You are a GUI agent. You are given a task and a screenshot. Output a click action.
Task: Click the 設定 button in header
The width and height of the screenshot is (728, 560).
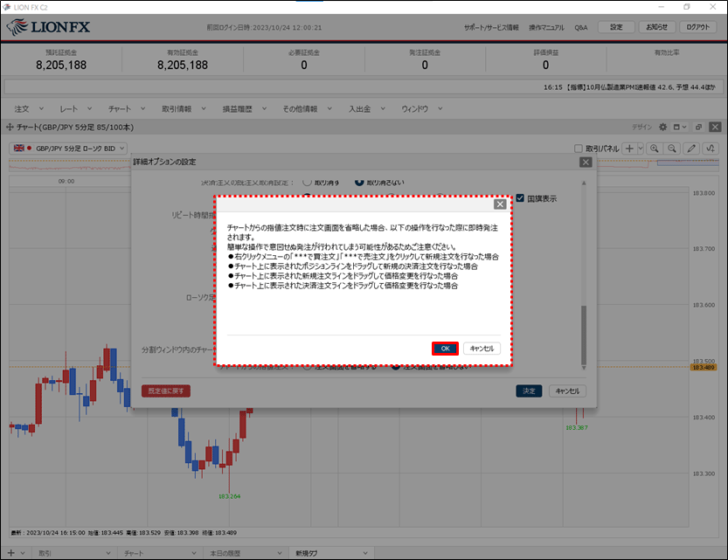tap(616, 27)
